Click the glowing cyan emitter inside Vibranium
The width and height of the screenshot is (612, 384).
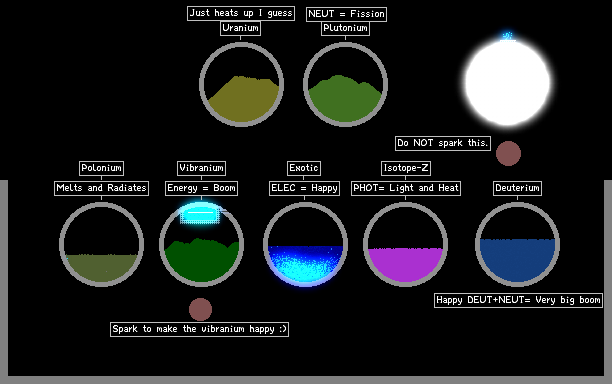click(199, 214)
